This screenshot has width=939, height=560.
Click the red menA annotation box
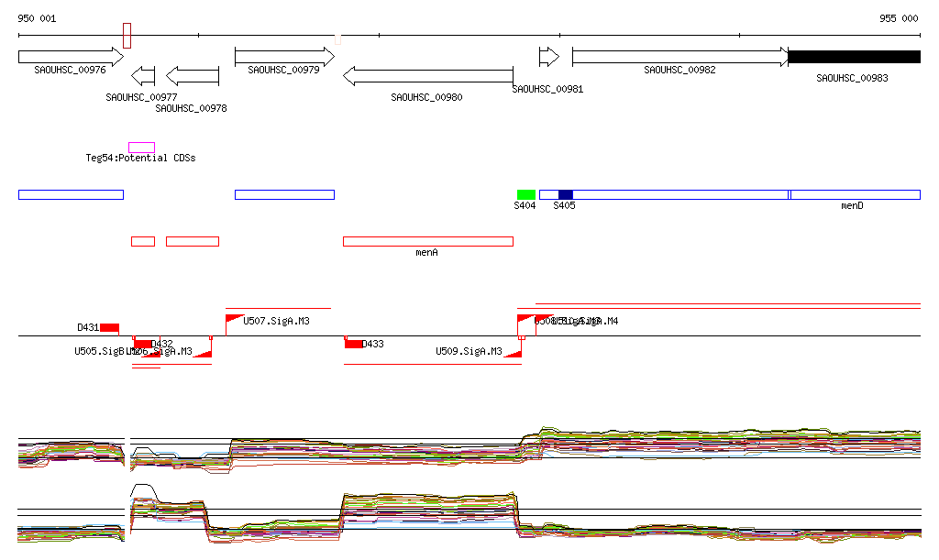point(427,241)
